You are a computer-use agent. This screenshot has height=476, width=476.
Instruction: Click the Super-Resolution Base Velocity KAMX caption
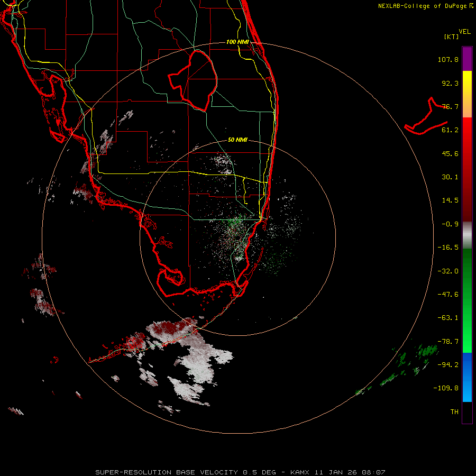[x=241, y=472]
